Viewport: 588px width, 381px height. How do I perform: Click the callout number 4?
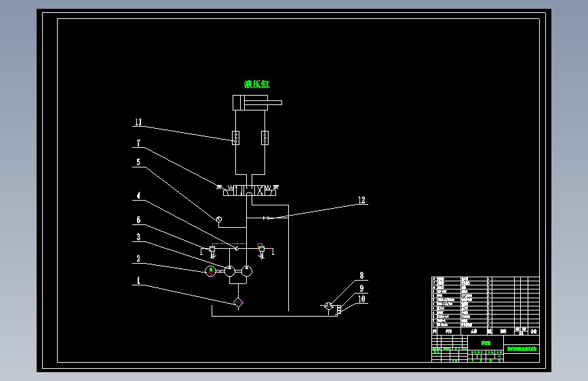coord(138,195)
